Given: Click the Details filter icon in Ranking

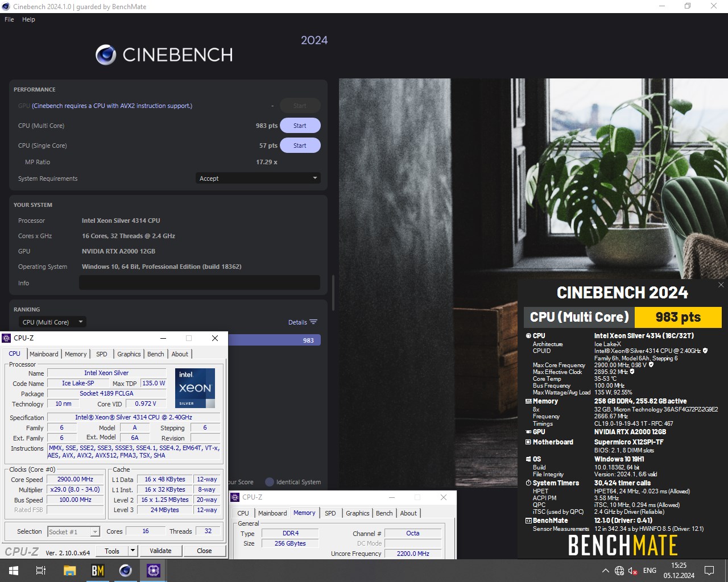Looking at the screenshot, I should pos(313,322).
